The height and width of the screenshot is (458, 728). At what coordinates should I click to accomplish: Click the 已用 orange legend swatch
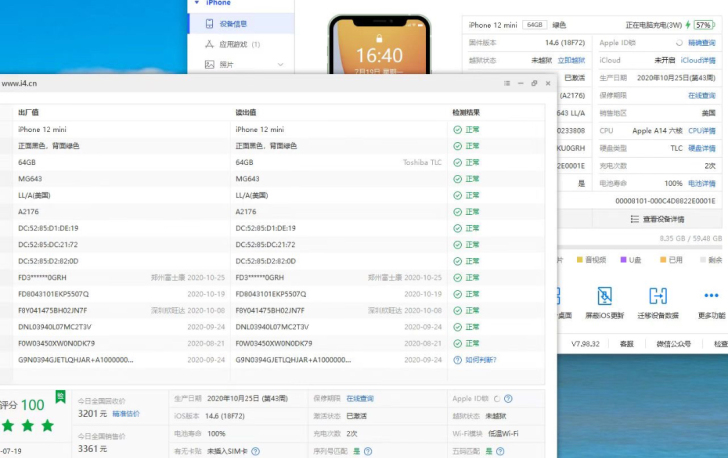click(x=663, y=260)
